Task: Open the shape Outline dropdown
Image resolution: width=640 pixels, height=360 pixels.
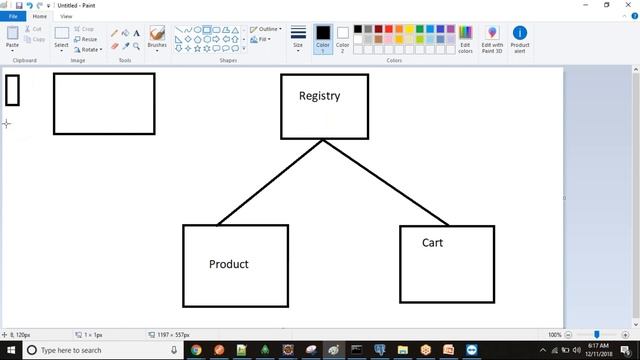Action: pos(266,29)
